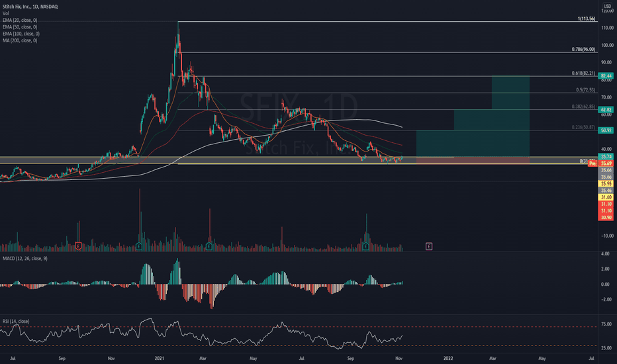Click the 110.00 price axis label
This screenshot has width=617, height=364.
tap(607, 28)
